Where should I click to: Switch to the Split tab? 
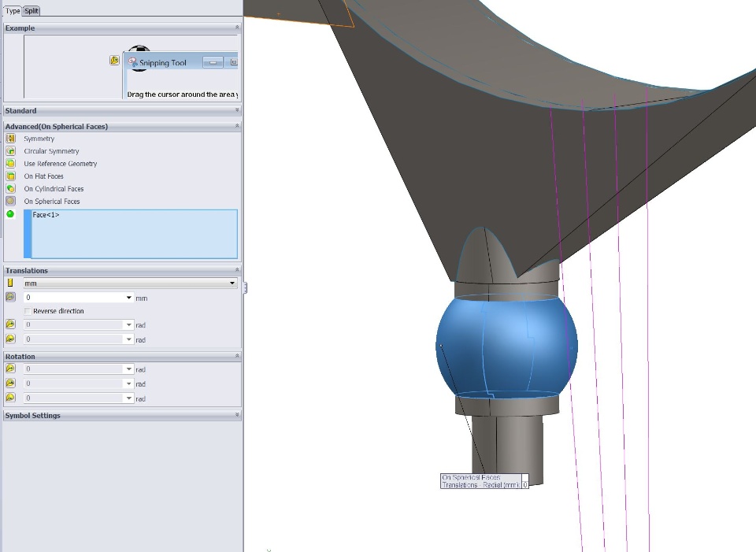[x=31, y=10]
